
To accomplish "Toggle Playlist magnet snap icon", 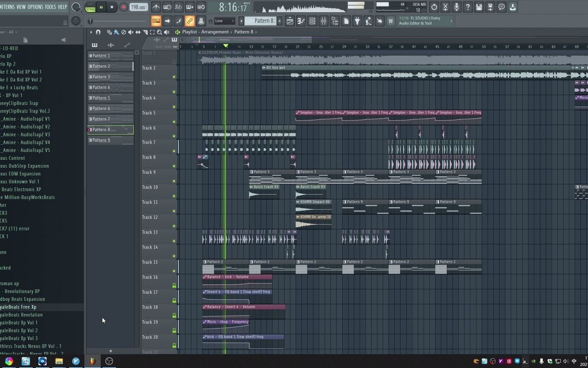I will pyautogui.click(x=98, y=32).
